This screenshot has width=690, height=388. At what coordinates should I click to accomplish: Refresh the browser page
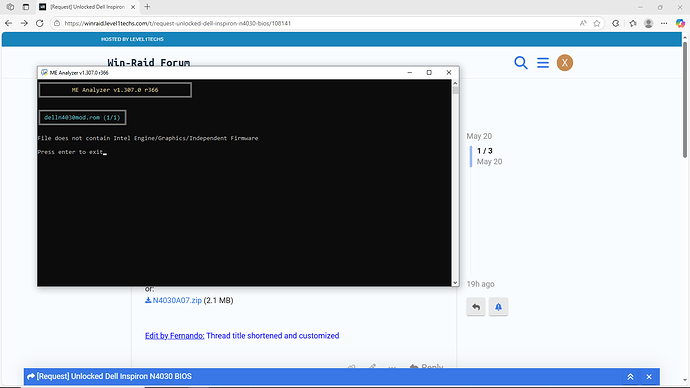(40, 23)
